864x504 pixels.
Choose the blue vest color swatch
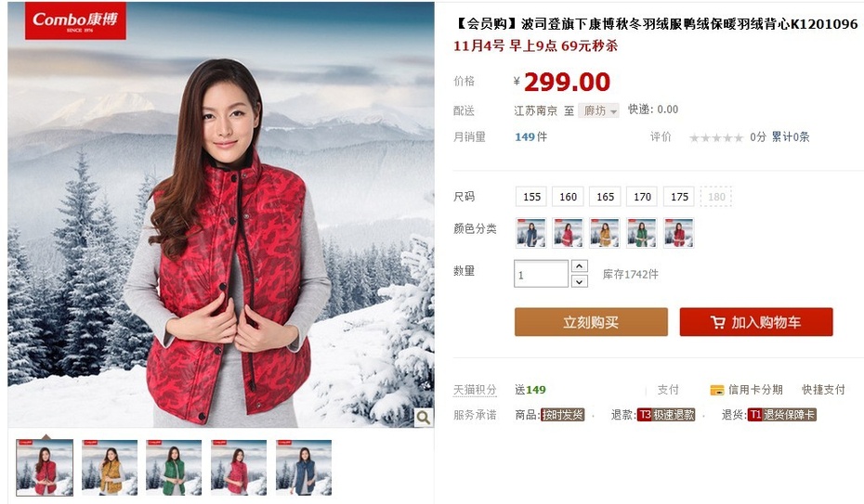(531, 233)
